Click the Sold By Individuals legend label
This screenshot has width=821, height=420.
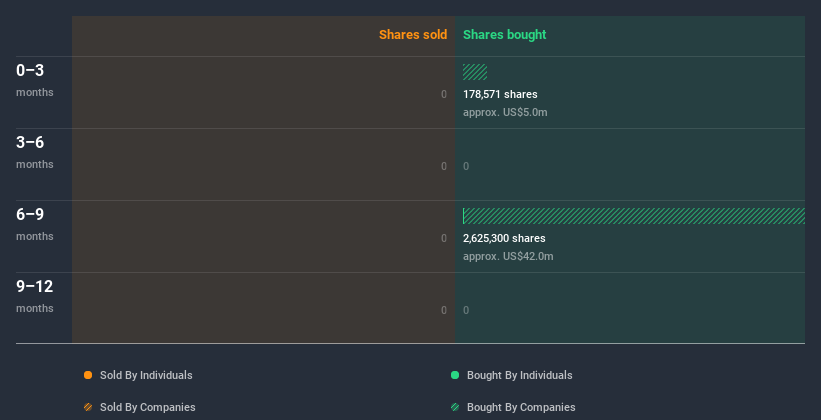click(146, 375)
